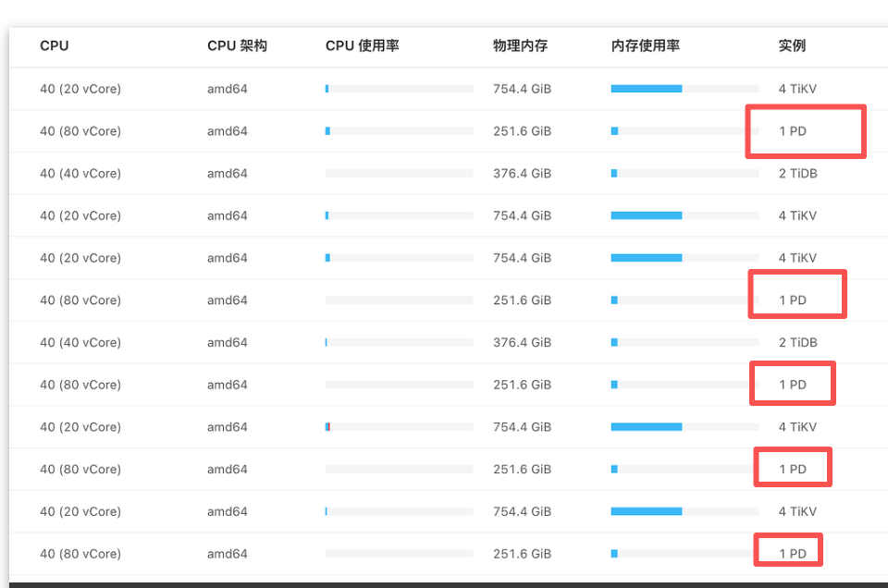888x588 pixels.
Task: Click CPU usage bar of the PD row showing usage
Action: 400,130
